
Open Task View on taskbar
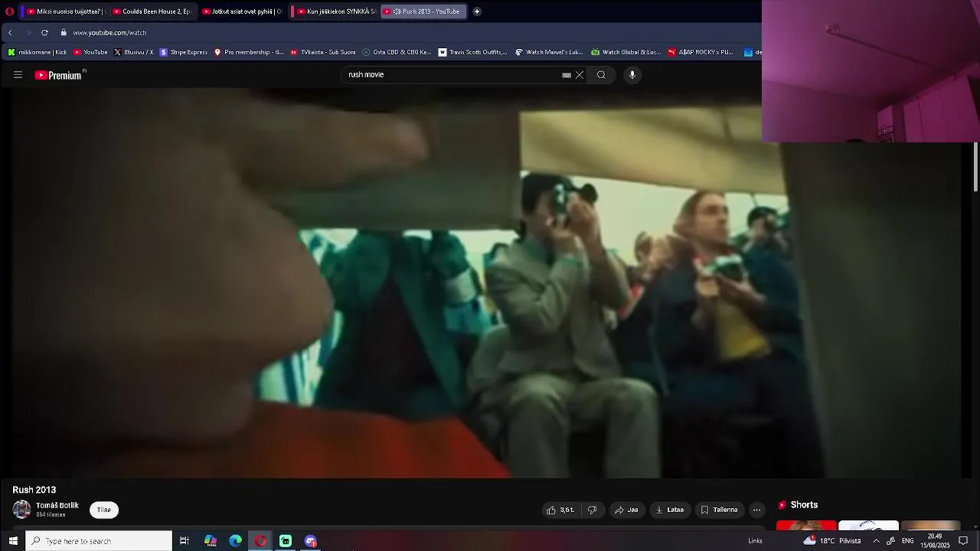click(185, 541)
